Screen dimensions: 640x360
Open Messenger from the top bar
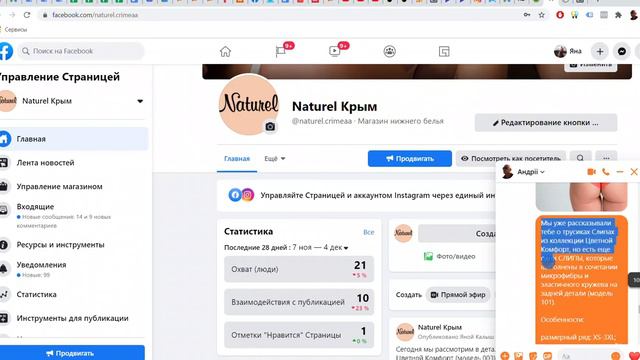622,51
